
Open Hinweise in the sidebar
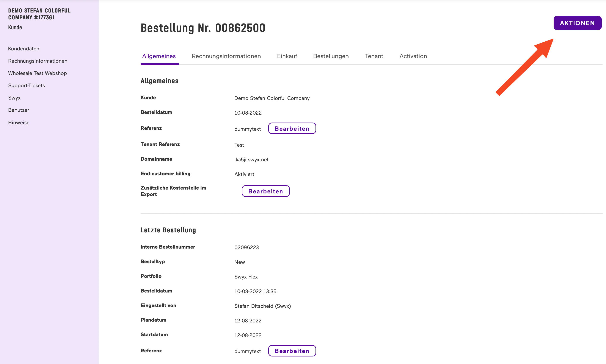coord(19,122)
